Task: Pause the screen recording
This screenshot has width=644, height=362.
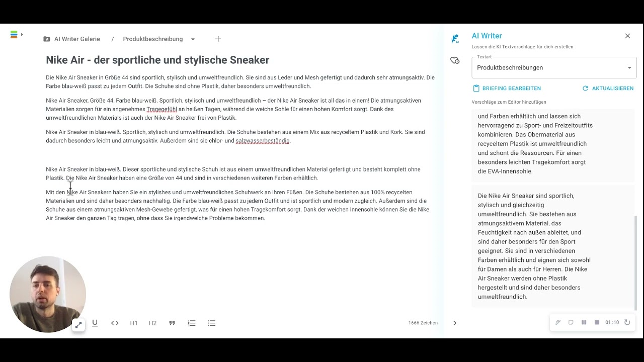Action: (584, 322)
